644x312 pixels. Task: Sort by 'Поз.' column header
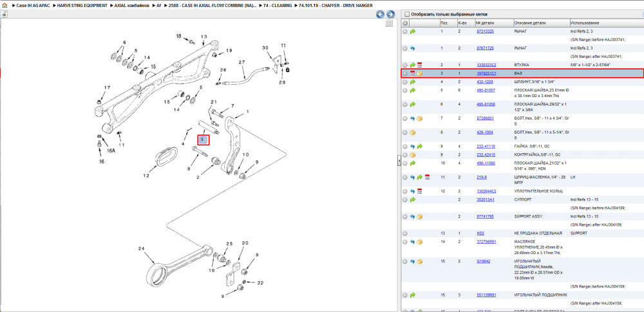point(444,23)
